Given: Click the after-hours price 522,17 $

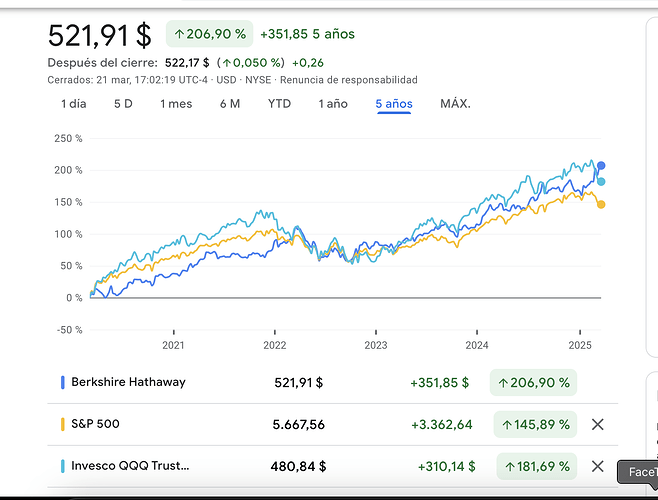Looking at the screenshot, I should (187, 63).
